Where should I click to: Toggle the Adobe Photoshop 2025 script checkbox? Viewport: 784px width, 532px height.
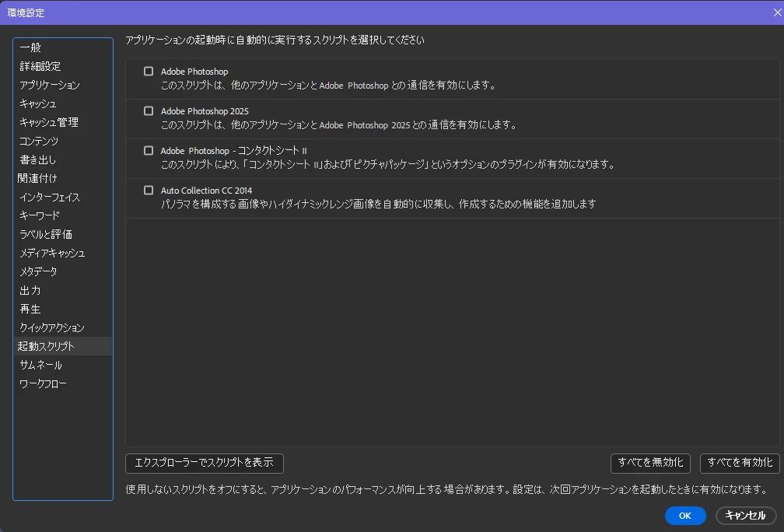pos(149,111)
